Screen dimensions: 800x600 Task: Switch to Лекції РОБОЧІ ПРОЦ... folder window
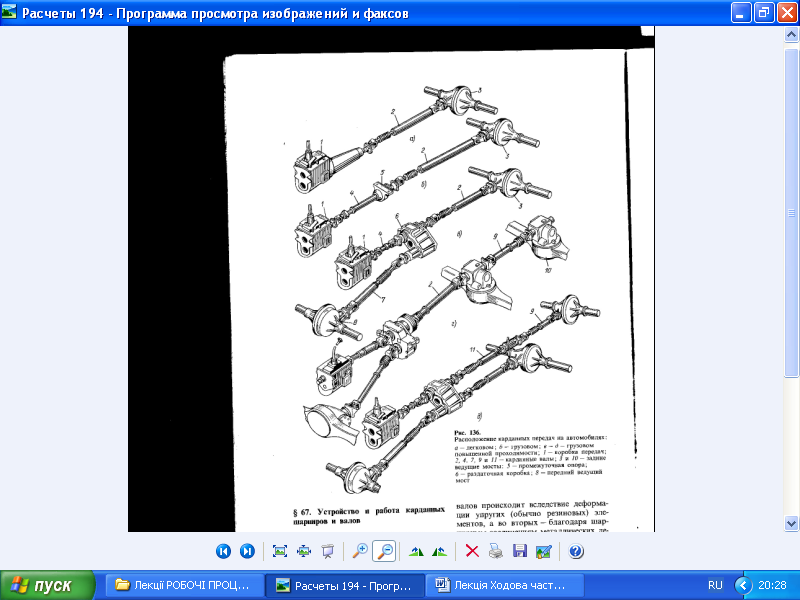pos(184,585)
